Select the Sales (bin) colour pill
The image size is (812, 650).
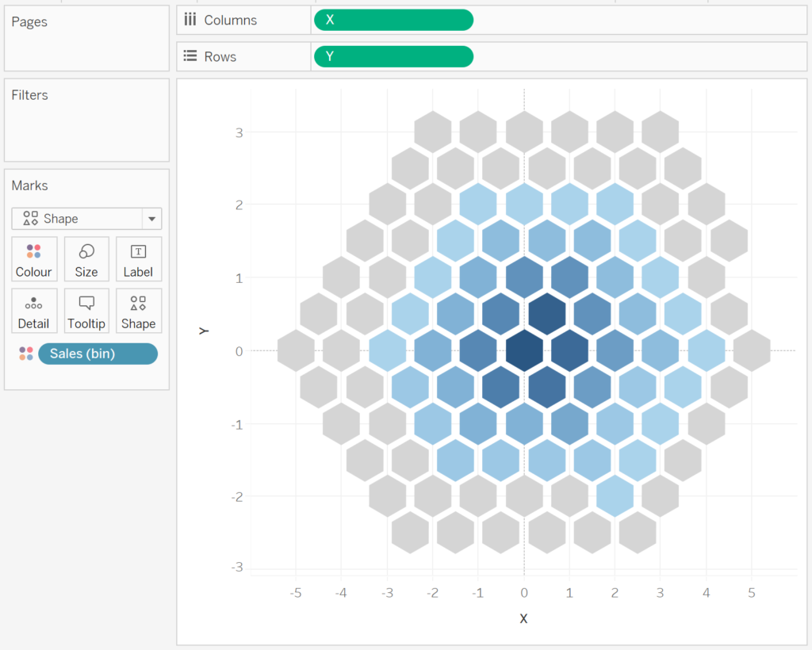point(98,354)
